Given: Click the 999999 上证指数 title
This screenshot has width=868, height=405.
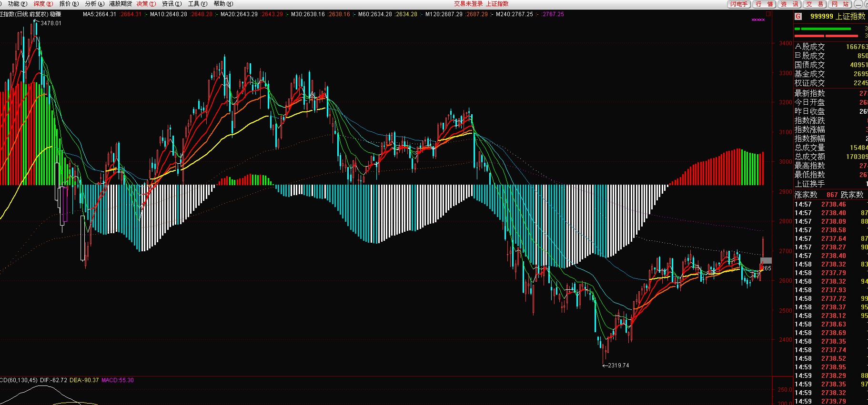Looking at the screenshot, I should coord(838,16).
